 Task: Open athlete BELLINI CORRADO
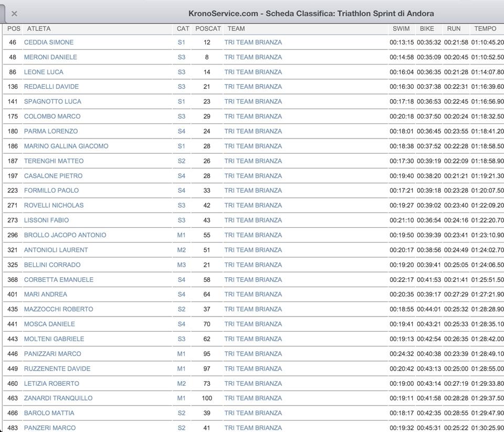click(x=52, y=265)
